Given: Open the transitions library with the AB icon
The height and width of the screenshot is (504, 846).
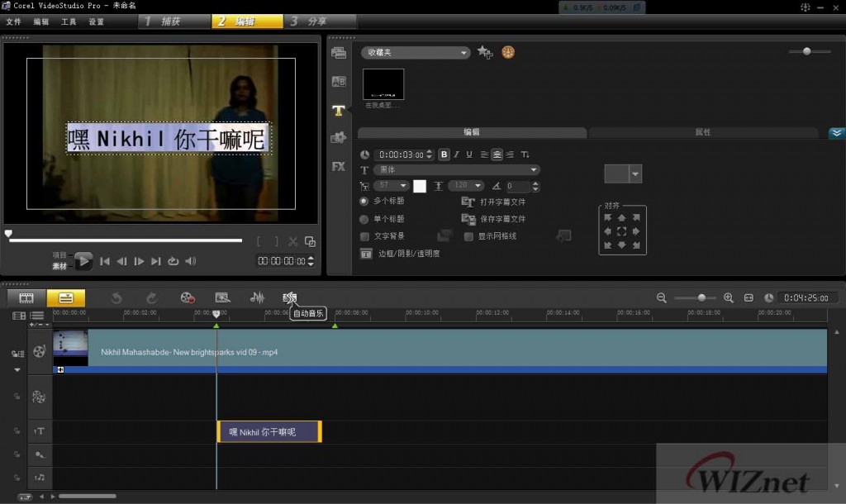Looking at the screenshot, I should pyautogui.click(x=339, y=82).
